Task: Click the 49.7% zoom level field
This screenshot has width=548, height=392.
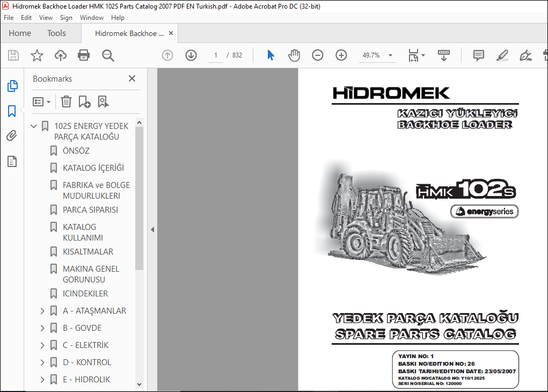Action: 371,55
